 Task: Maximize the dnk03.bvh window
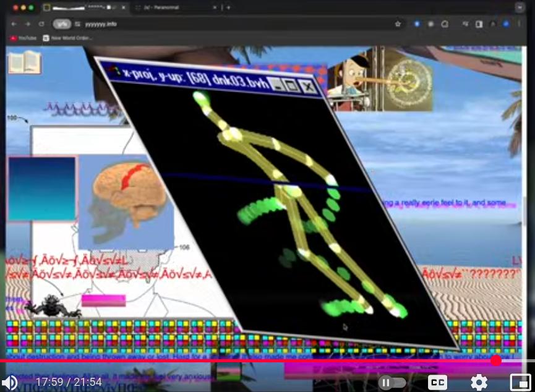point(292,85)
